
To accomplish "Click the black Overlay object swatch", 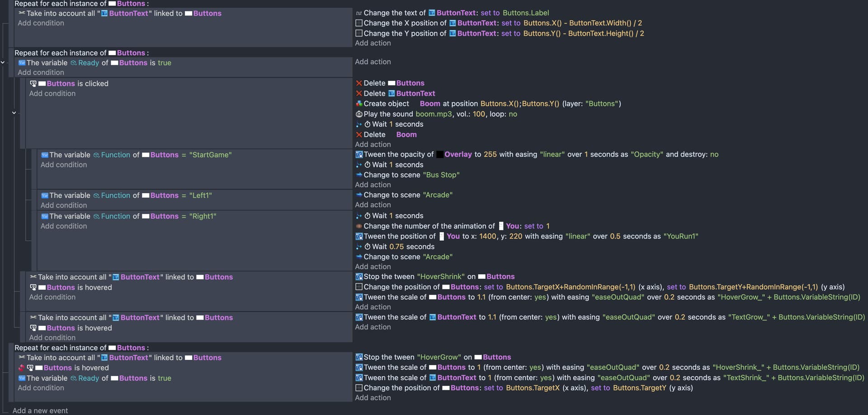I will click(x=440, y=154).
